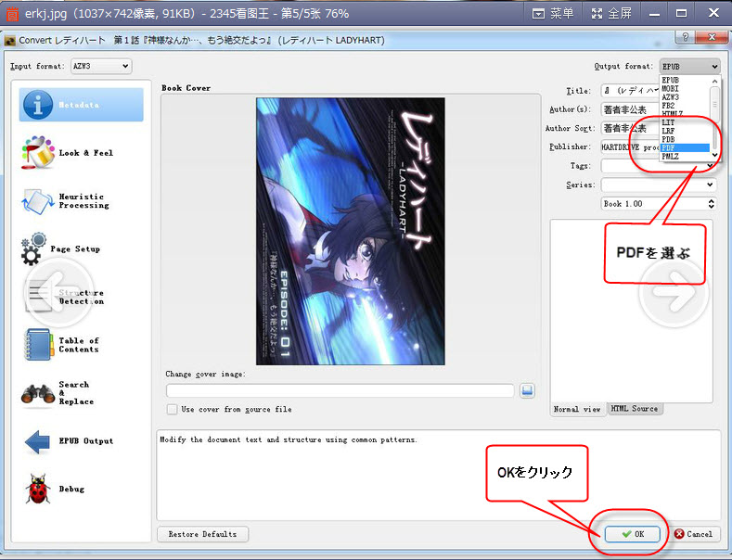The image size is (732, 560).
Task: Switch to Normal view tab
Action: pos(577,409)
